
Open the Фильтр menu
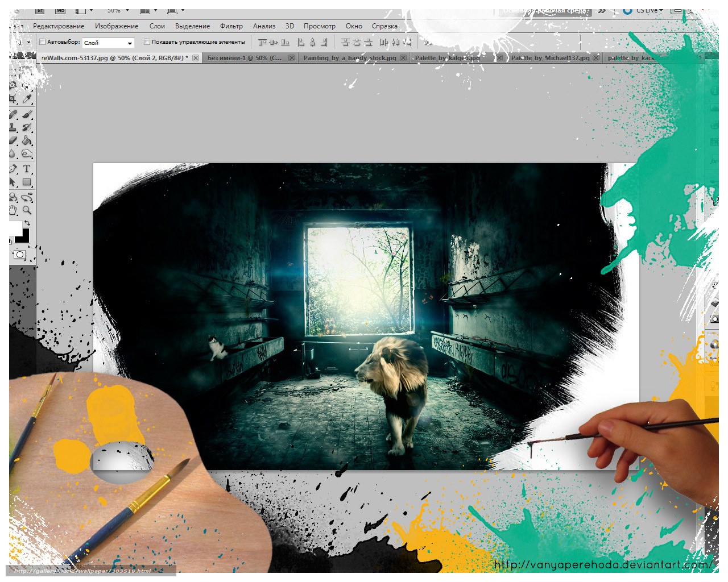point(231,26)
